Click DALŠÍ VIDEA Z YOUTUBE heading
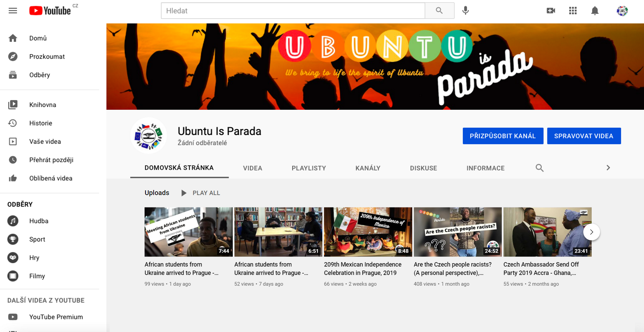 pos(46,300)
